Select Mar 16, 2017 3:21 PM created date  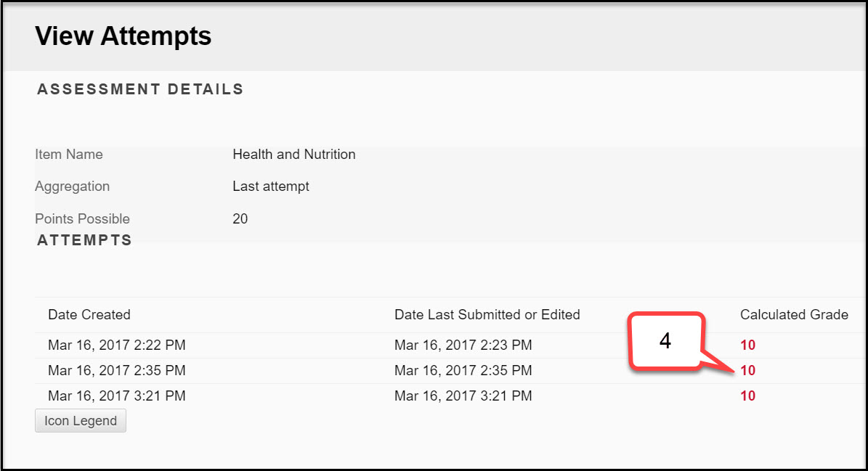click(117, 396)
